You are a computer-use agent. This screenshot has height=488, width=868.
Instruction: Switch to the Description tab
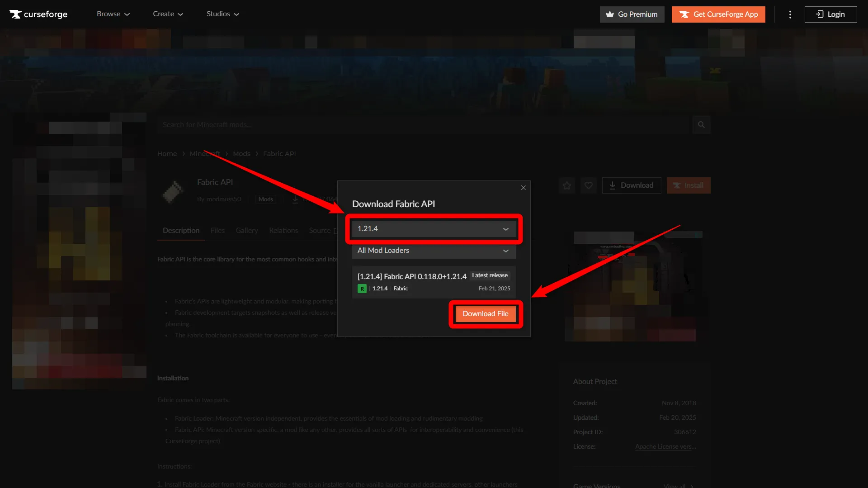pos(181,231)
